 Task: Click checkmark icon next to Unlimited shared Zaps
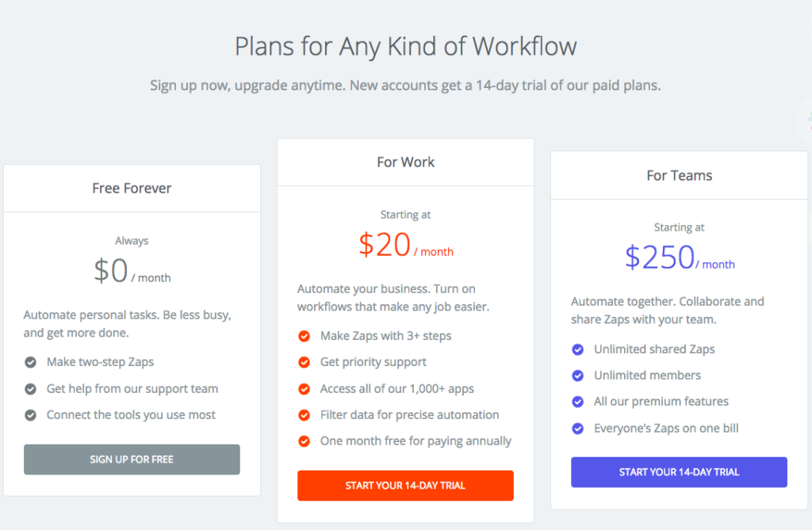(577, 350)
